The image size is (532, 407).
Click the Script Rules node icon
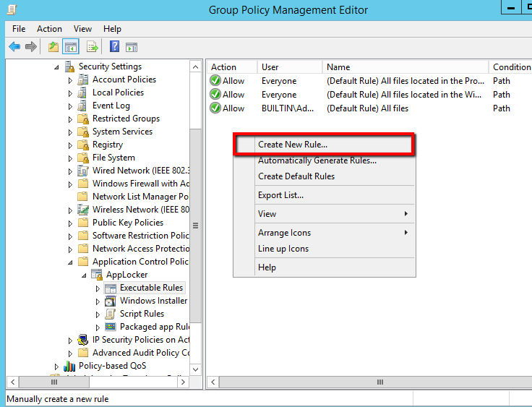point(111,314)
